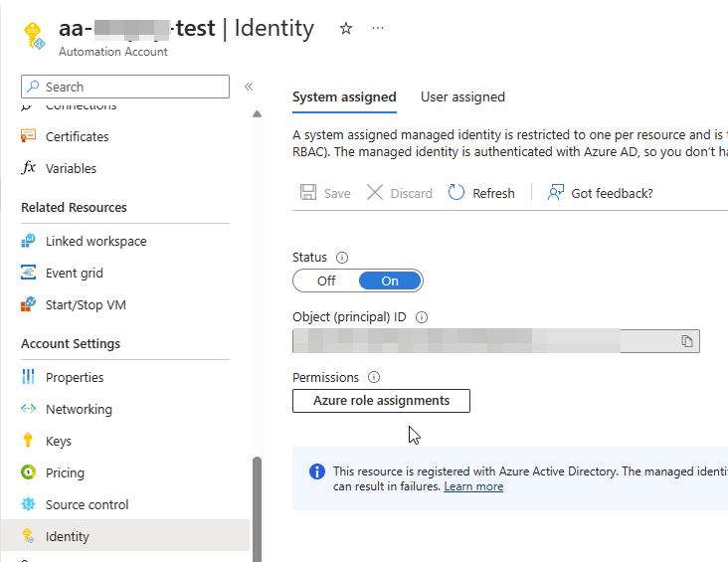Open Variables in the sidebar
Viewport: 728px width, 562px height.
click(x=71, y=168)
